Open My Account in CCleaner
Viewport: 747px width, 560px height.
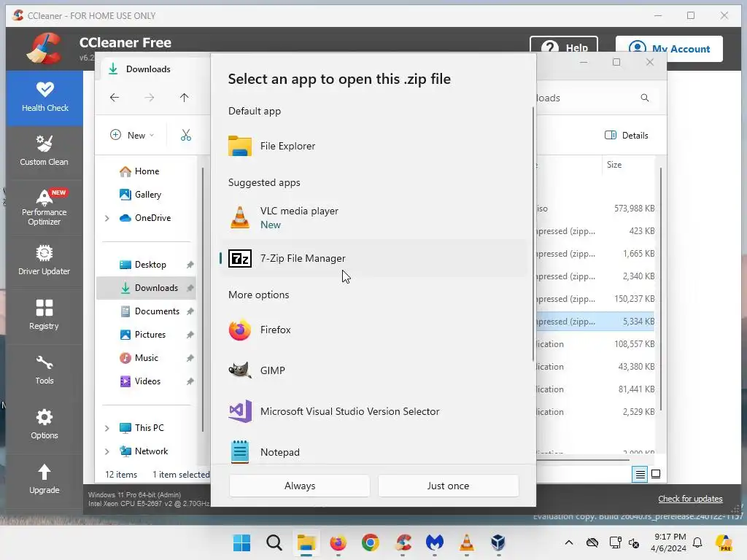click(669, 49)
